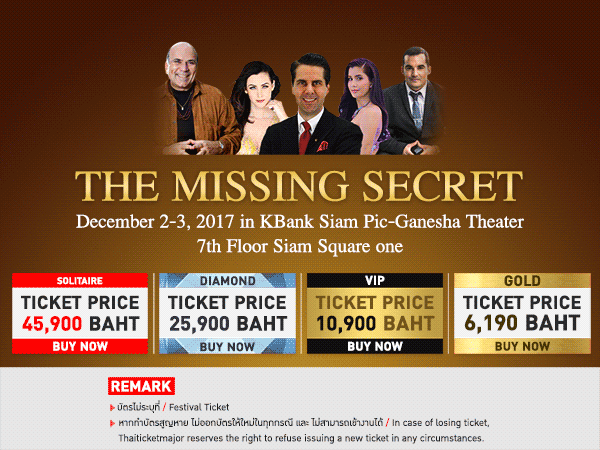Click the KBank Siam Pic-Ganesha Theater text

point(392,222)
